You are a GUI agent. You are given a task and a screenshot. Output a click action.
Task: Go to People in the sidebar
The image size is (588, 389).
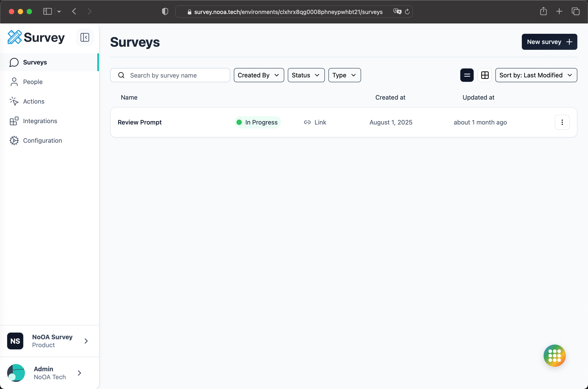[x=33, y=82]
